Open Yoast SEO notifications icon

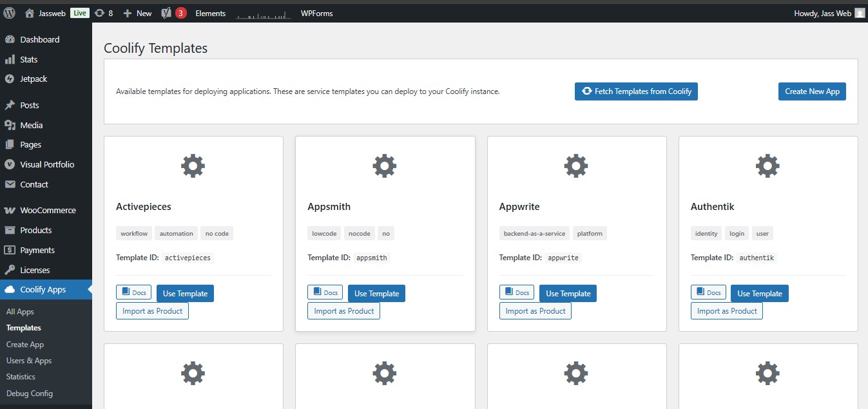click(166, 13)
